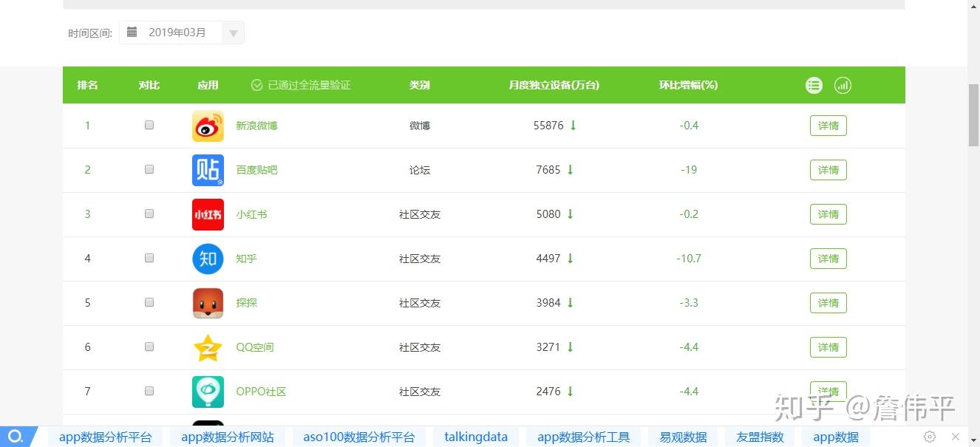Click 环比增幅(%) column header

(x=688, y=85)
